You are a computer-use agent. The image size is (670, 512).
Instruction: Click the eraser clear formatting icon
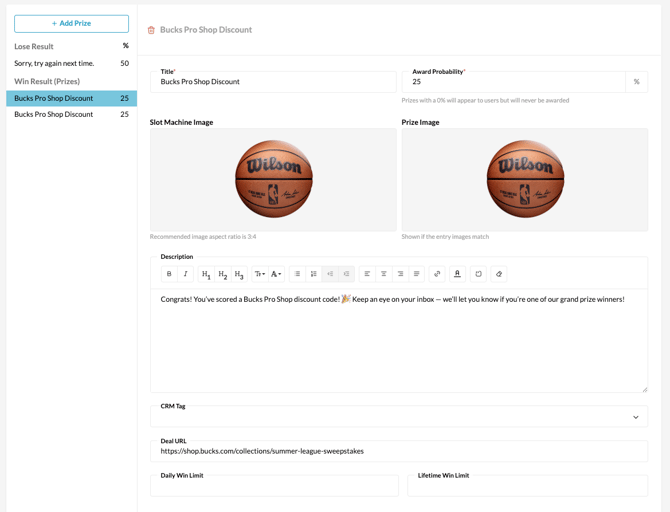pos(499,274)
